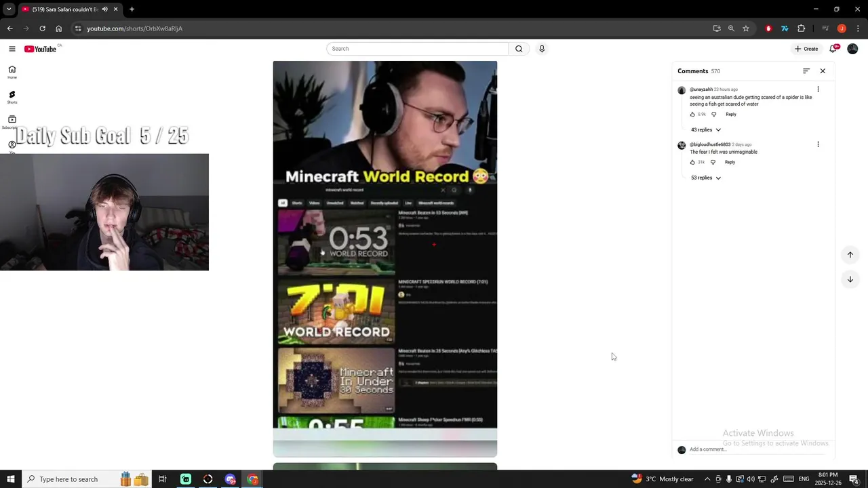Open options menu for @unayzahh's comment
The width and height of the screenshot is (868, 488).
[x=818, y=89]
